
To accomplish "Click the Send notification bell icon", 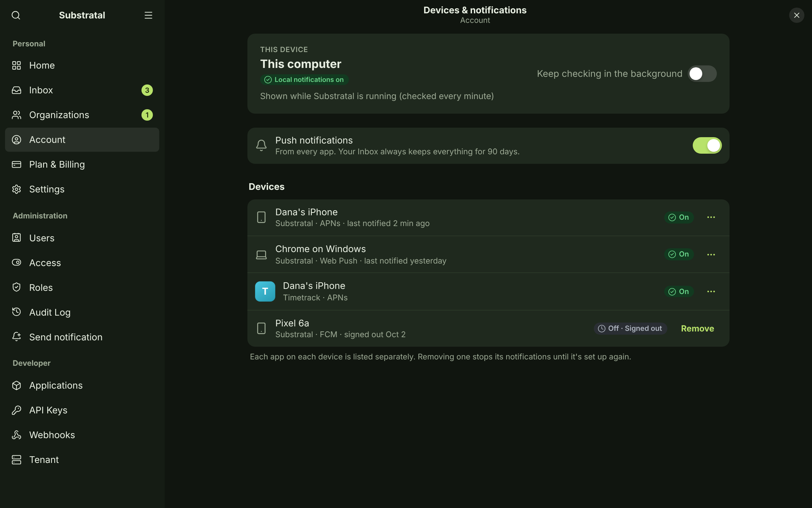I will pyautogui.click(x=16, y=337).
